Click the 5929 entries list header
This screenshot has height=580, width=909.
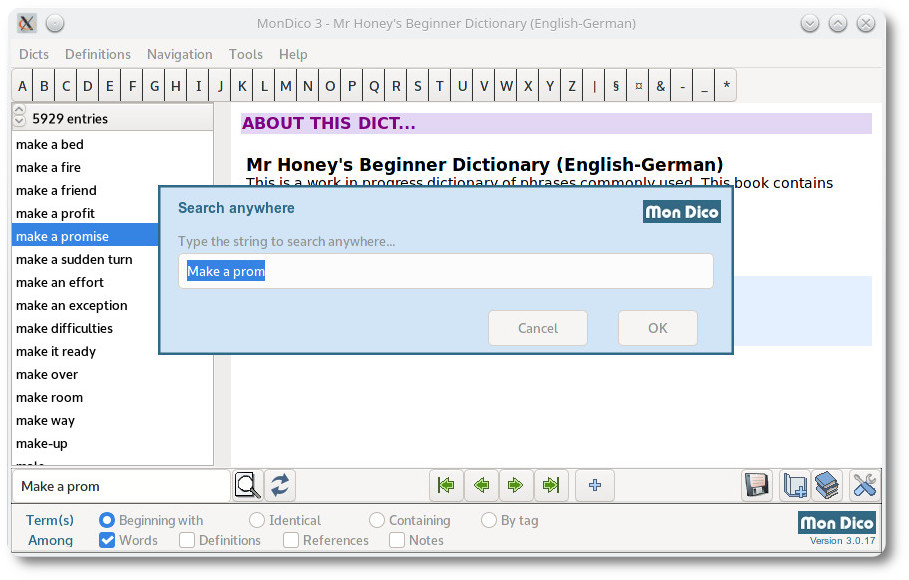click(112, 118)
